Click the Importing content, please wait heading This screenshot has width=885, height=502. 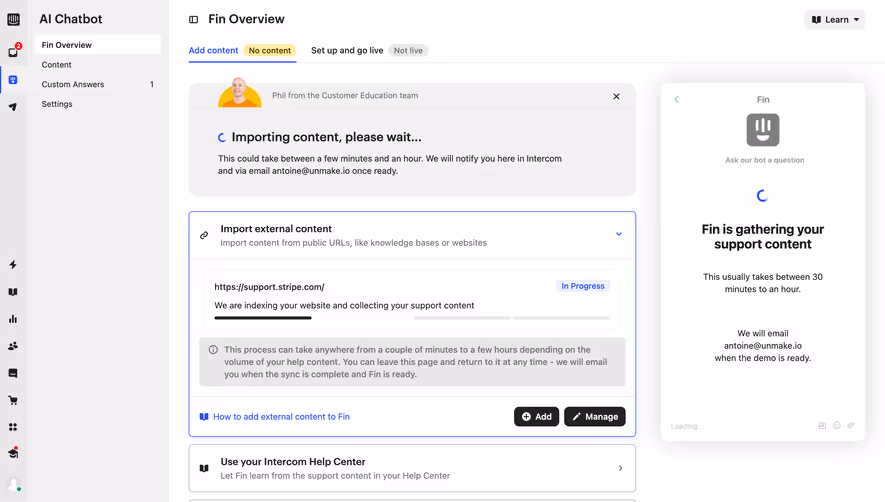(326, 137)
